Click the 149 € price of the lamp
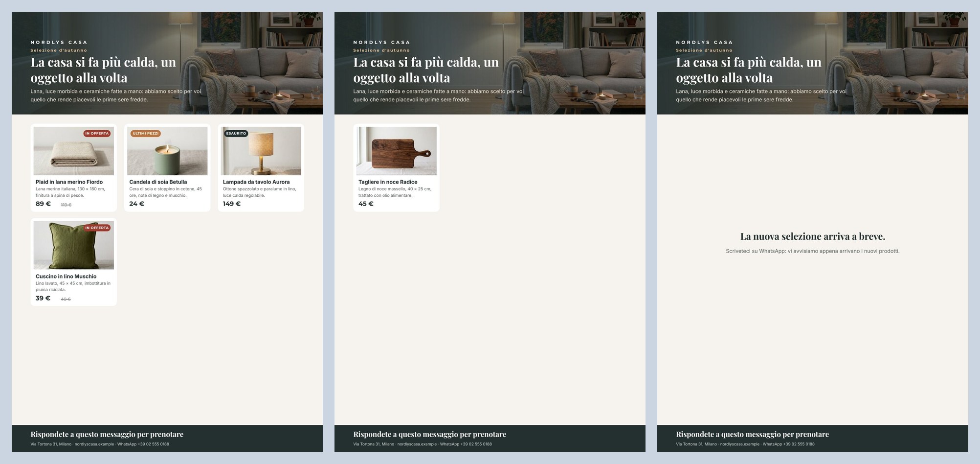980x464 pixels. pyautogui.click(x=232, y=204)
